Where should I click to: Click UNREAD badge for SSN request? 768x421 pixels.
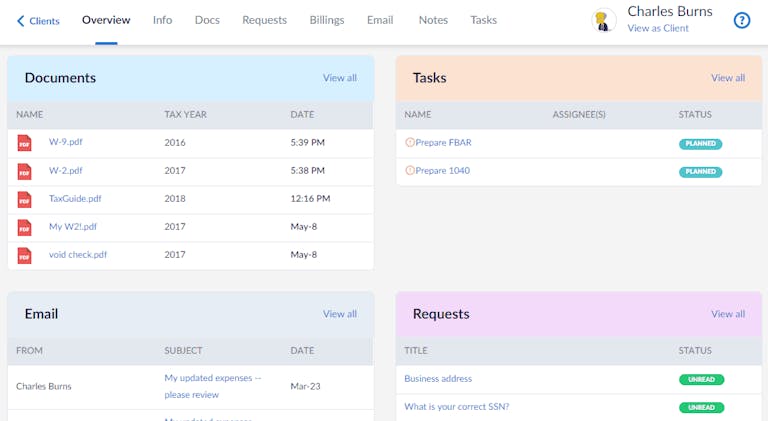coord(701,408)
